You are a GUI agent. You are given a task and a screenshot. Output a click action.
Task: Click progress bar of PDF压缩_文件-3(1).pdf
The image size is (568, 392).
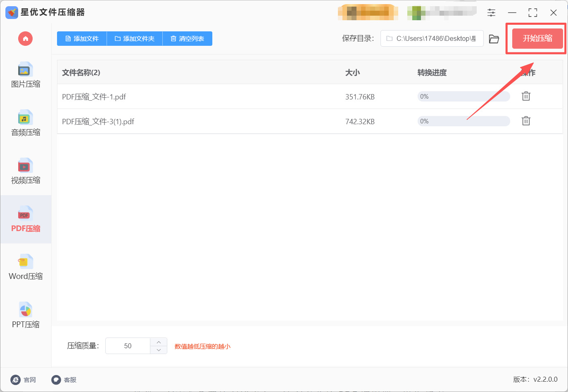[463, 121]
